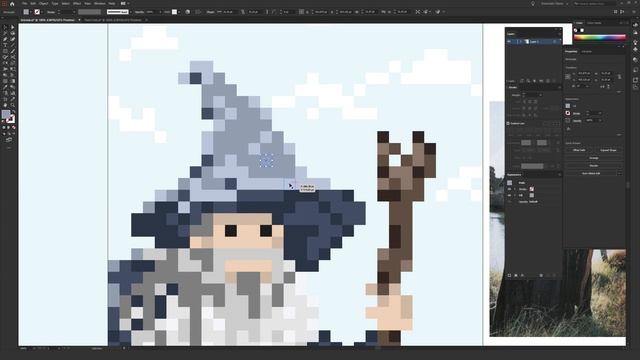Pick a color from the spectrum bar
640x360 pixels.
600,37
